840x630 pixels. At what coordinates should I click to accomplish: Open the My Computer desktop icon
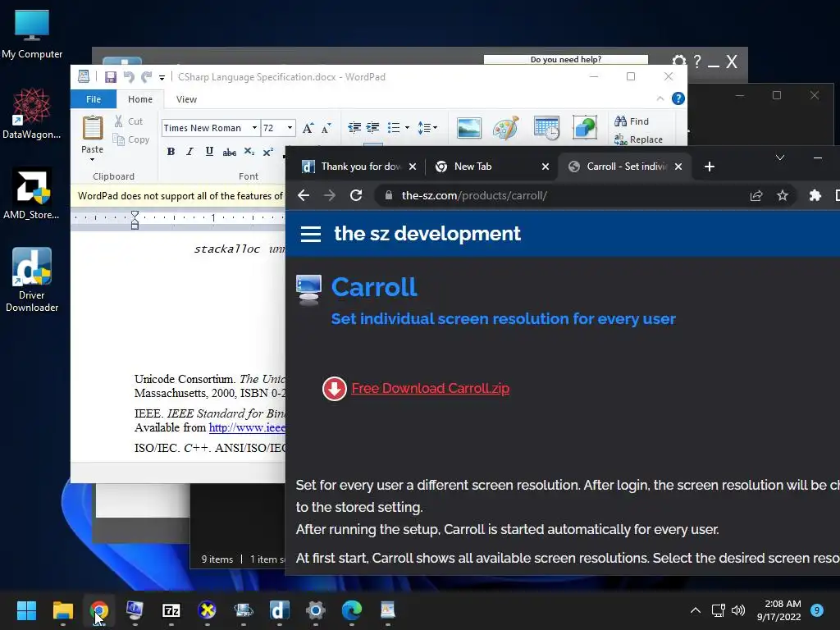[32, 33]
